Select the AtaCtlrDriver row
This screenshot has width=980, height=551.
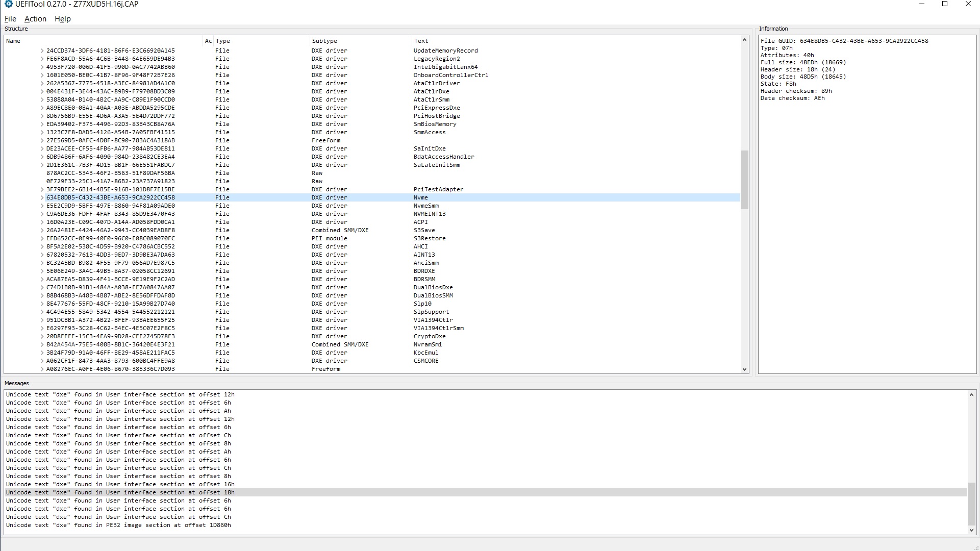372,83
